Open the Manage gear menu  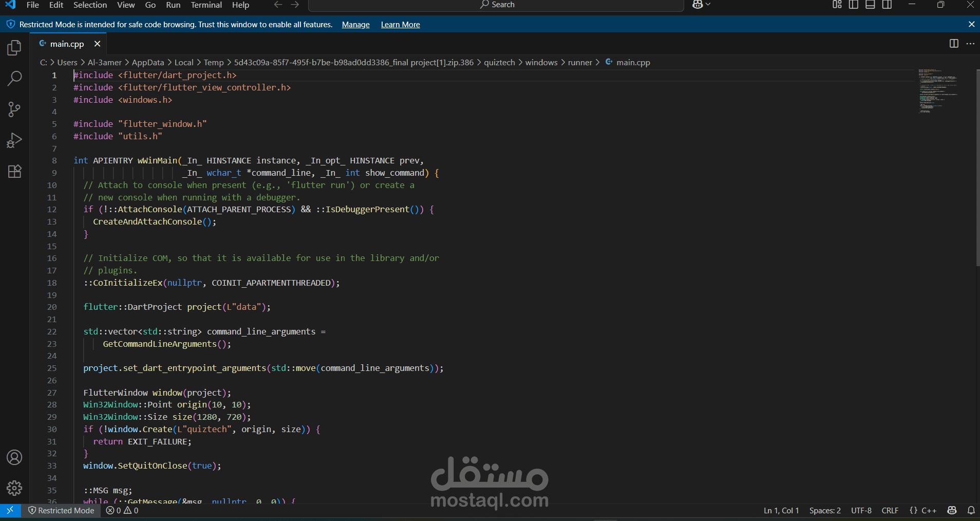click(x=14, y=488)
